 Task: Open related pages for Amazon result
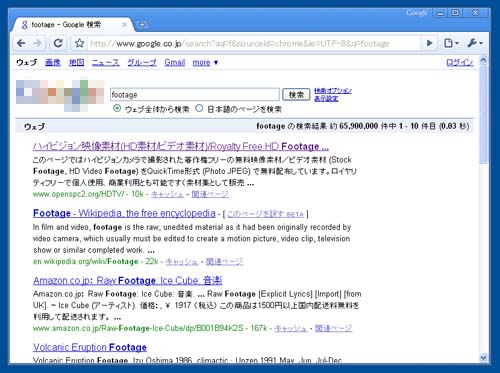click(333, 329)
